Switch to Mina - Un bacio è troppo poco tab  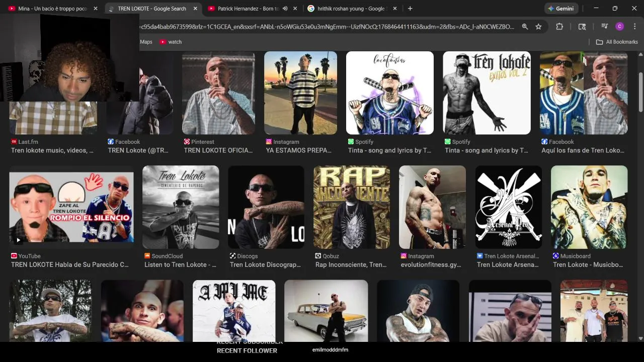[52, 9]
